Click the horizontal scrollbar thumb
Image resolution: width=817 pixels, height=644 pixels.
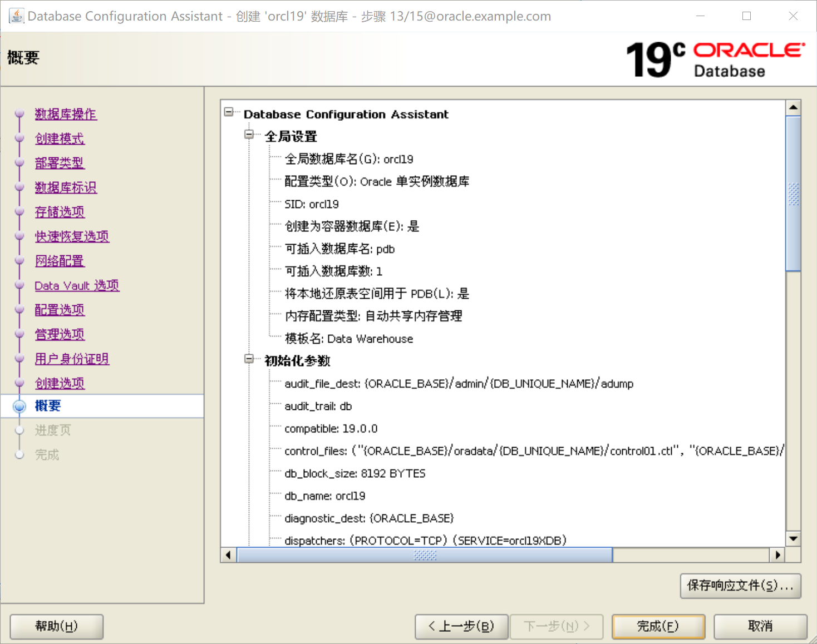click(x=425, y=555)
